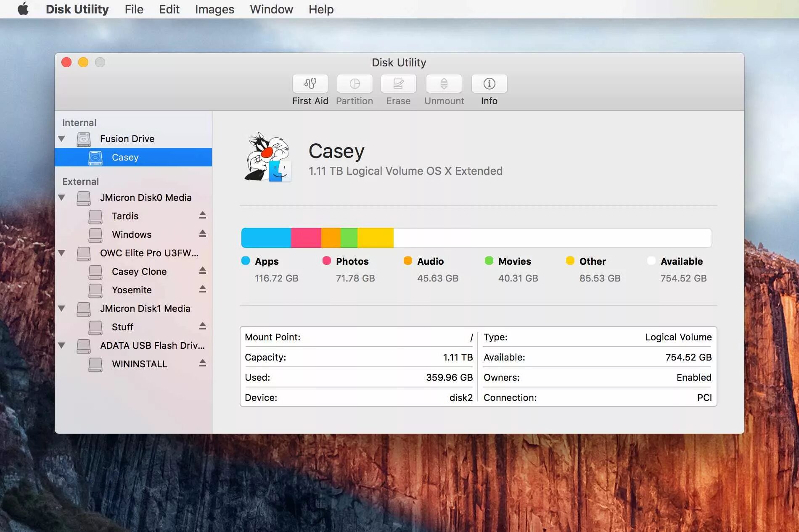Click the Casey volume title heading
Viewport: 799px width, 532px height.
pos(336,151)
